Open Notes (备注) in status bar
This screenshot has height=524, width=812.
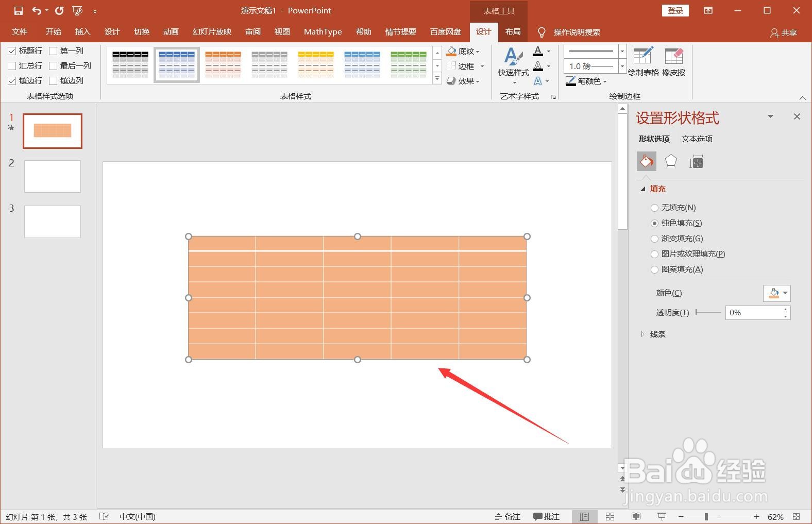(x=508, y=517)
